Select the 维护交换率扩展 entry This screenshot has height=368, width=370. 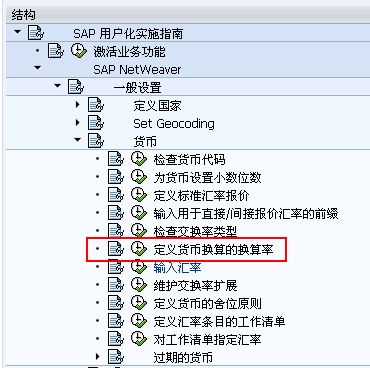pyautogui.click(x=195, y=285)
